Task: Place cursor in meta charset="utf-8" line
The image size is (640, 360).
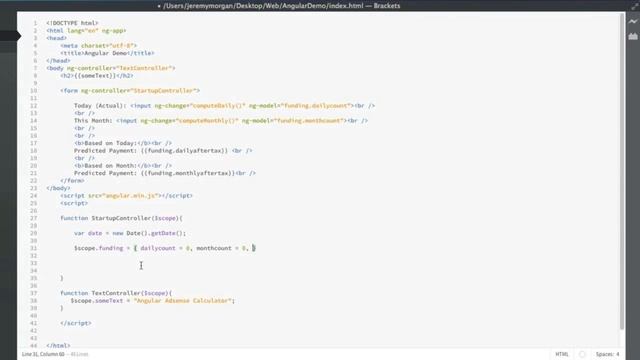Action: coord(98,46)
